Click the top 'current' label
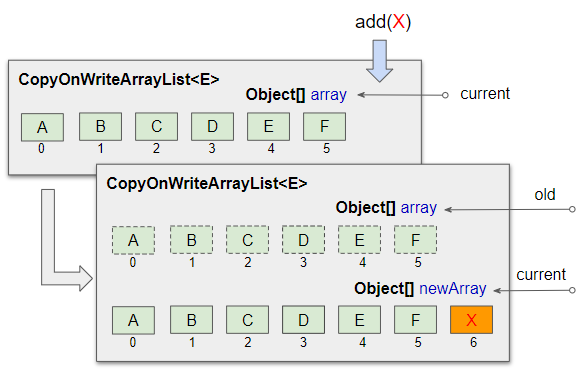 (485, 94)
